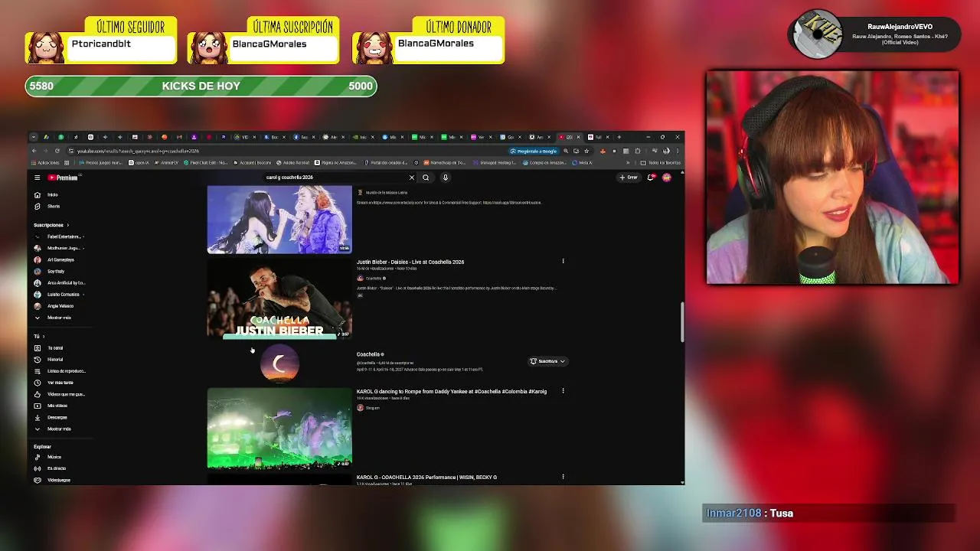The image size is (980, 551).
Task: Open YouTube notifications bell
Action: pos(651,178)
